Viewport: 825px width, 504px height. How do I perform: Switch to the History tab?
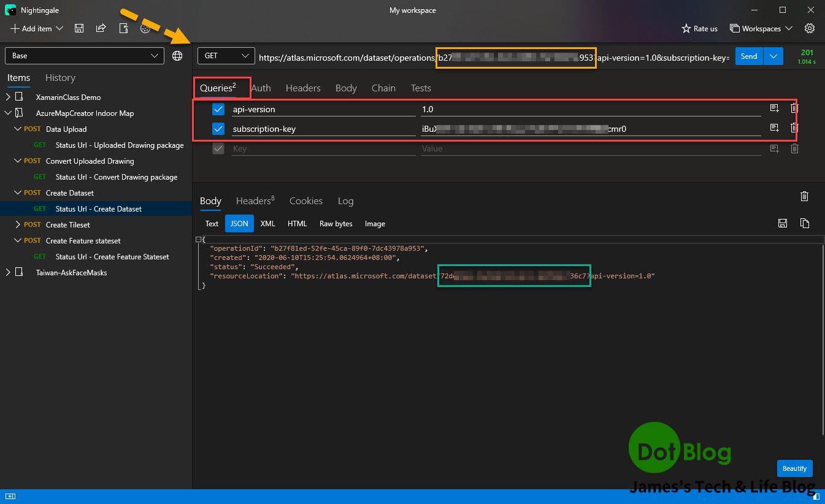tap(60, 78)
